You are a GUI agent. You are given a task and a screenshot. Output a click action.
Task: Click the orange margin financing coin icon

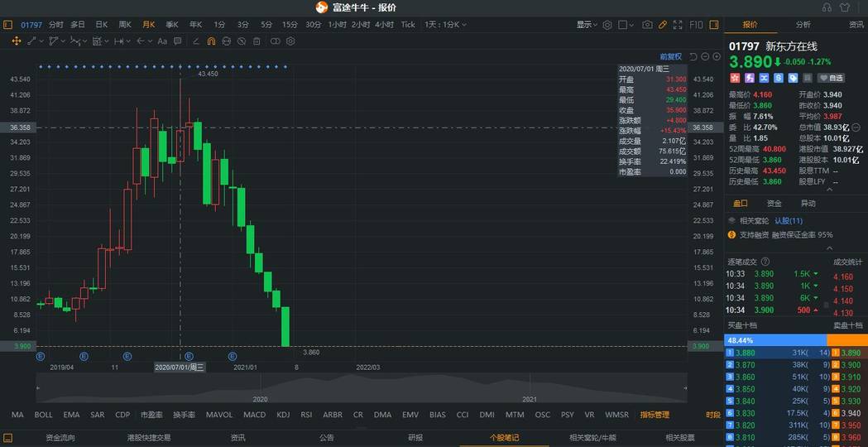[731, 235]
